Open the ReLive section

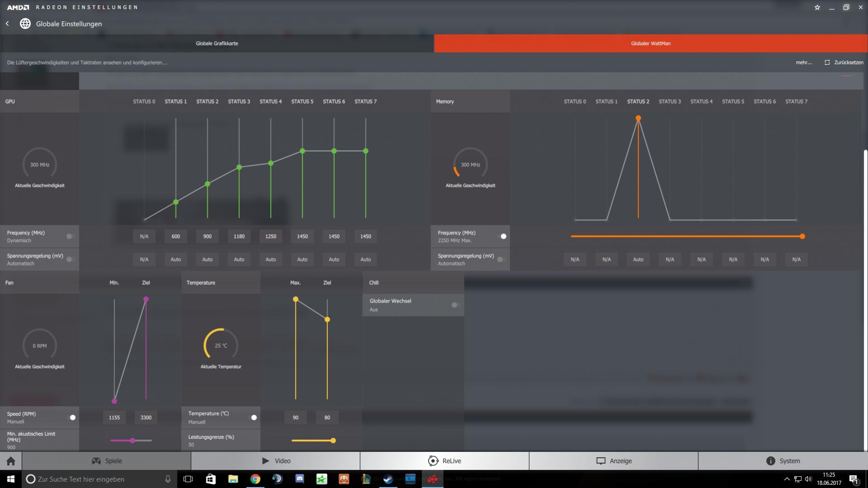[x=444, y=461]
